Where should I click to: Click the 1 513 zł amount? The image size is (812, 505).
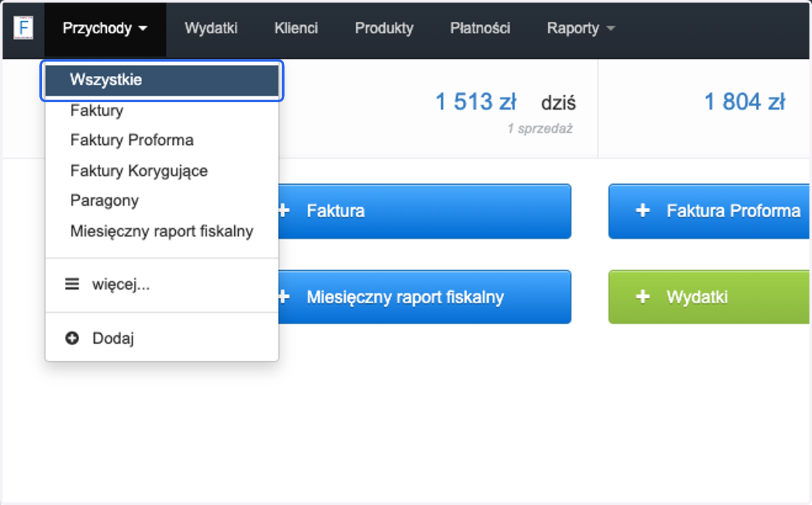click(x=476, y=102)
